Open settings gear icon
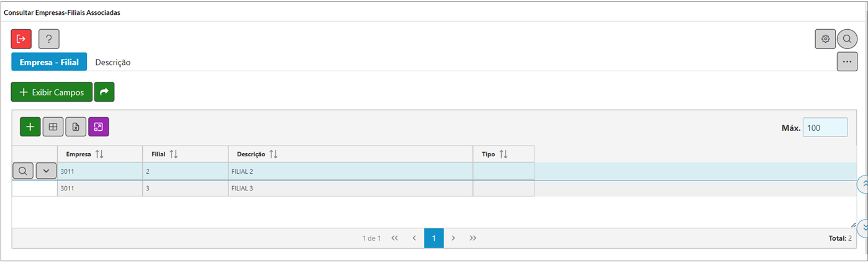 click(825, 39)
